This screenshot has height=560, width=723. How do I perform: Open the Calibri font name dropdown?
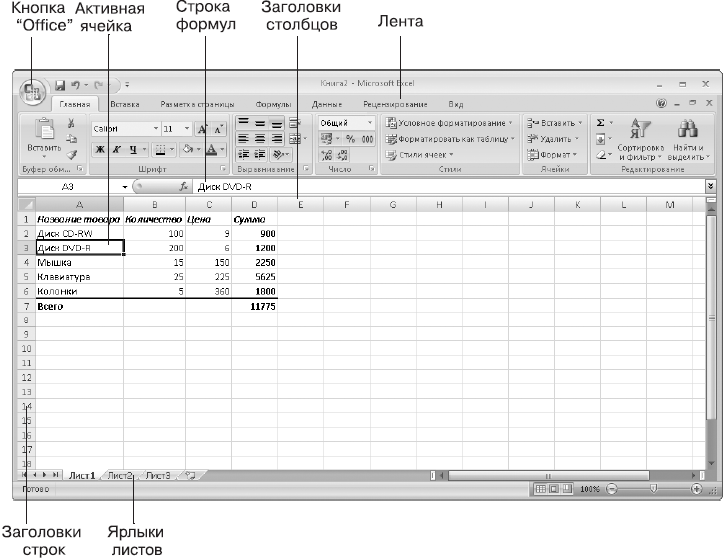[x=156, y=129]
